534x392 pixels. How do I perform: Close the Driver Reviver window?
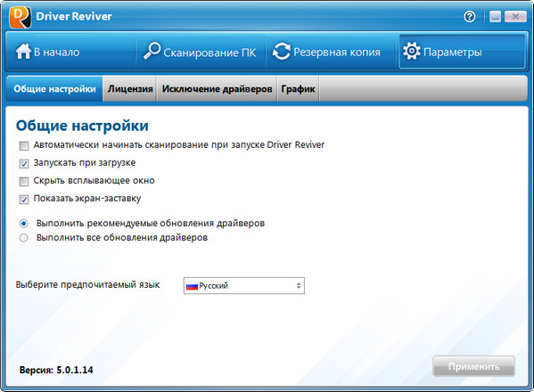pos(515,16)
